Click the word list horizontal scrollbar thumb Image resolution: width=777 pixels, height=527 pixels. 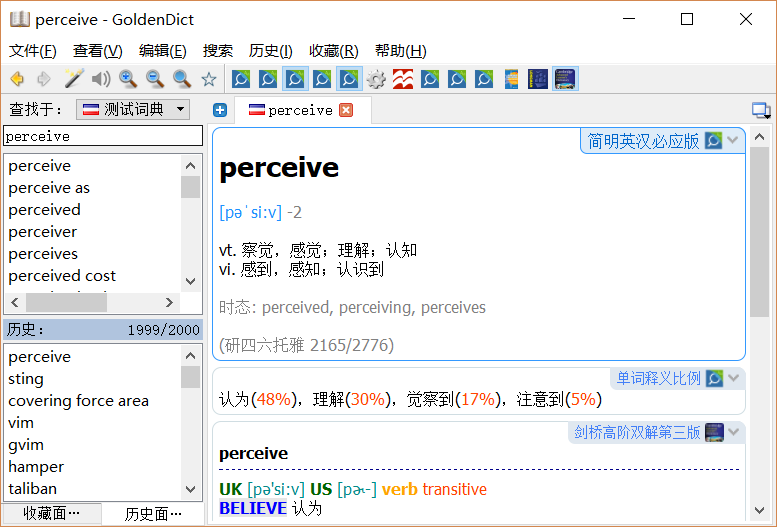(66, 302)
